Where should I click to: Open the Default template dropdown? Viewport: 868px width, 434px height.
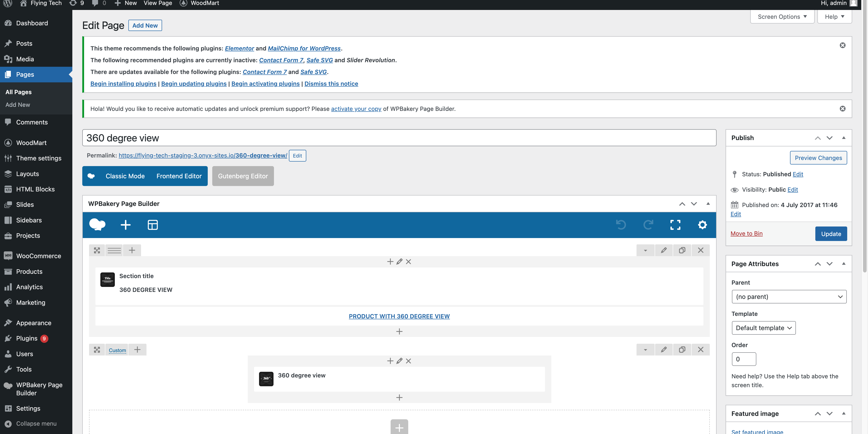pos(763,328)
